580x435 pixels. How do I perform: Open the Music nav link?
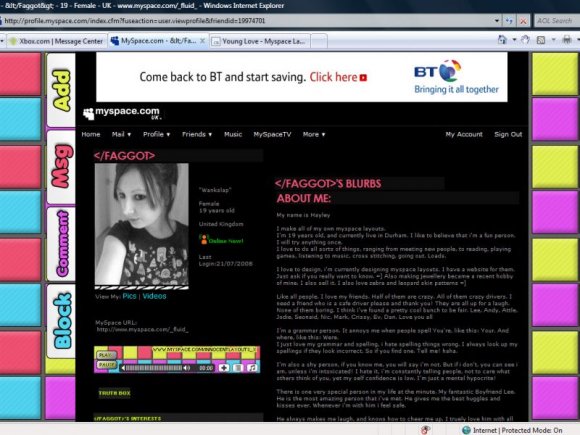coord(233,134)
